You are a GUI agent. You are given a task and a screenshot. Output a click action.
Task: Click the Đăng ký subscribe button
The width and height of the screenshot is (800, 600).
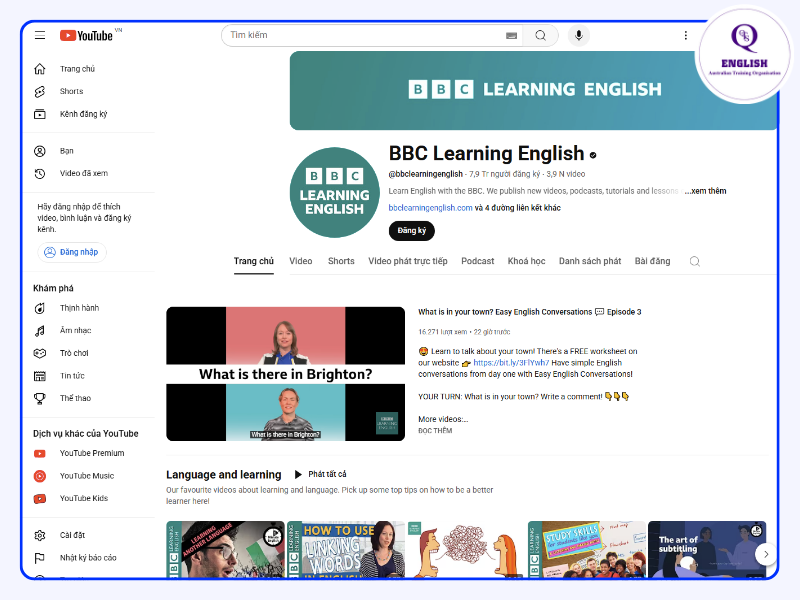pos(412,231)
